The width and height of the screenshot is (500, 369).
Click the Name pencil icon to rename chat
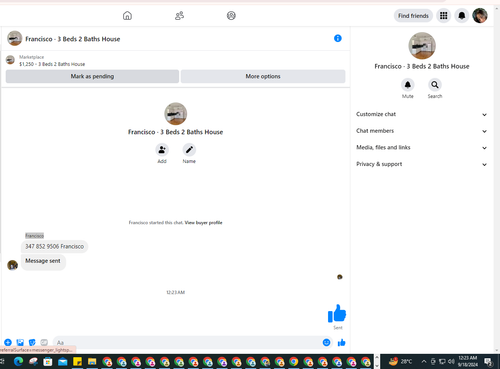(189, 150)
